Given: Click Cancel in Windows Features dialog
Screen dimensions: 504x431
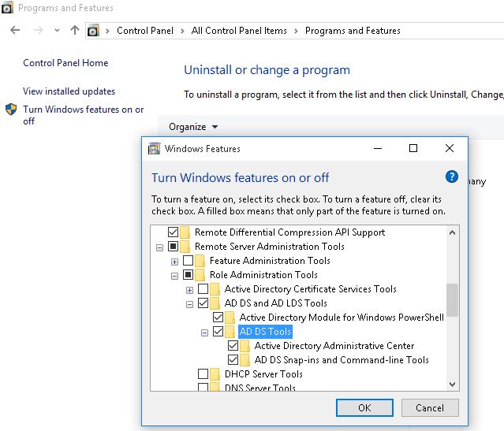Looking at the screenshot, I should (x=430, y=408).
